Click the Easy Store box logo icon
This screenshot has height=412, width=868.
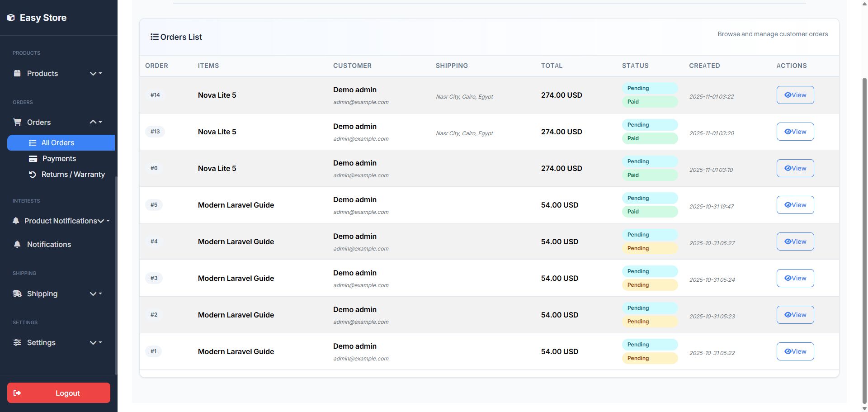(11, 18)
